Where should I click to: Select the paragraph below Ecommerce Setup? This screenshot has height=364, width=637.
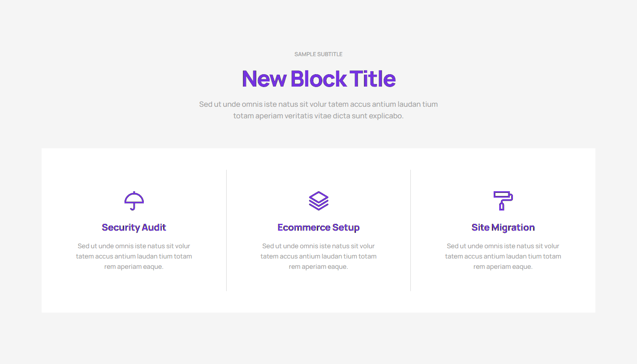pyautogui.click(x=318, y=256)
